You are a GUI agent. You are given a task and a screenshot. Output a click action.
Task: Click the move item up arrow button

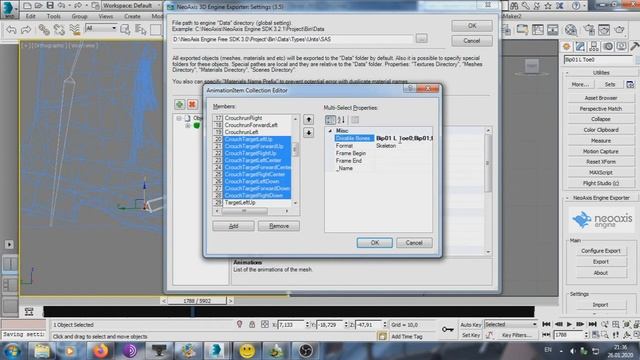click(x=309, y=119)
